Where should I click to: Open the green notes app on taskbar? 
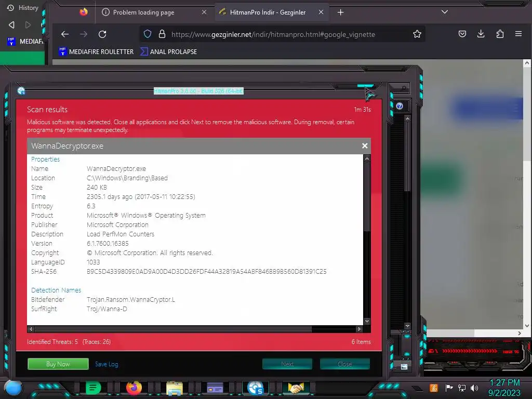pyautogui.click(x=93, y=388)
